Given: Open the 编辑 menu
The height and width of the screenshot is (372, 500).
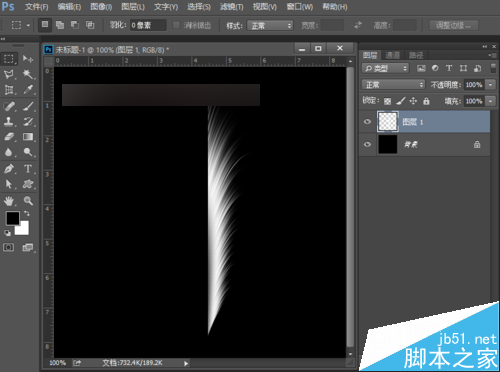Looking at the screenshot, I should pyautogui.click(x=69, y=7).
